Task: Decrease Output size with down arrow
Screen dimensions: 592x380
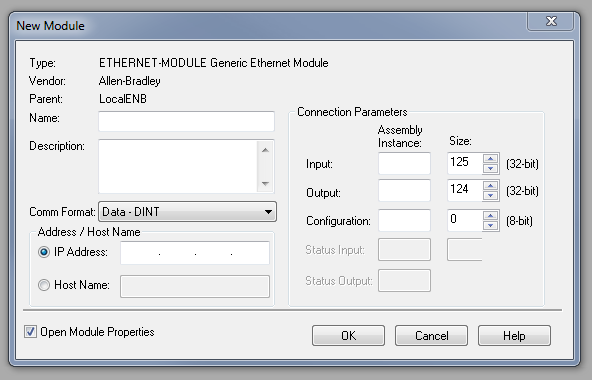Action: [490, 195]
